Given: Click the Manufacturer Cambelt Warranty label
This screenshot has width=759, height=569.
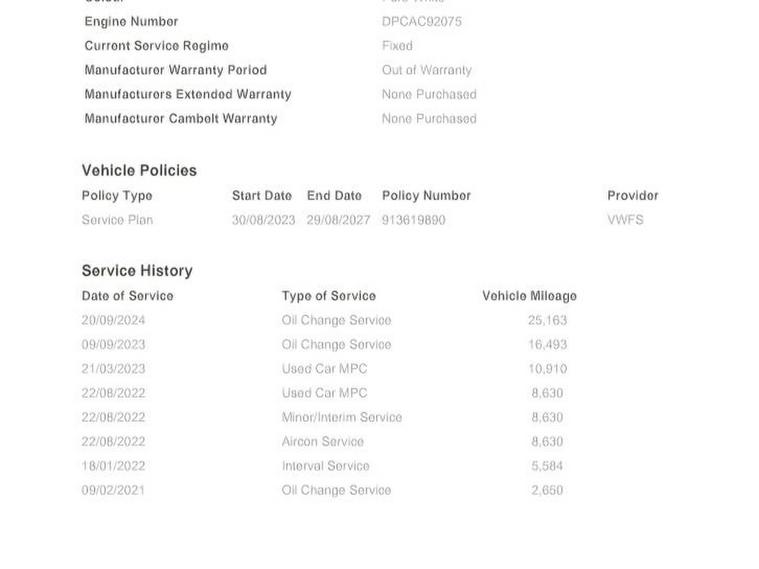Looking at the screenshot, I should tap(181, 118).
